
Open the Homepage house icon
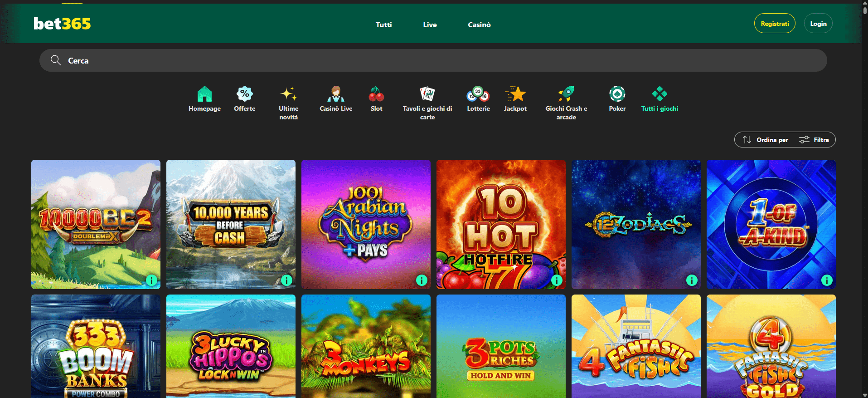[204, 94]
